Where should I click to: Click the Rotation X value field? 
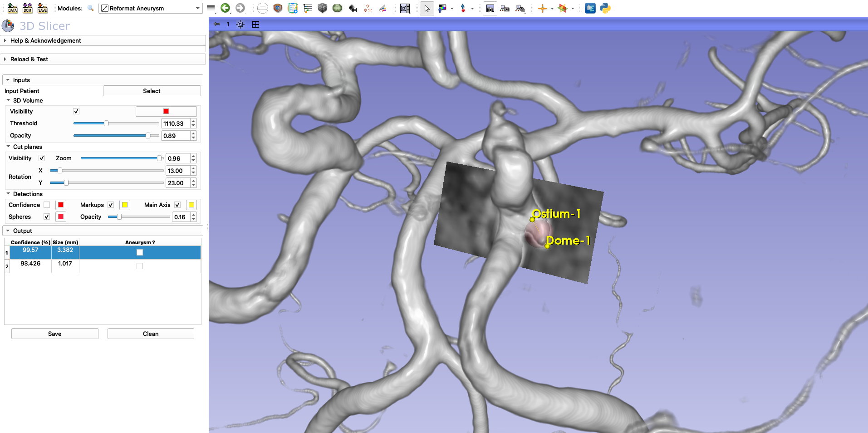[x=177, y=171]
